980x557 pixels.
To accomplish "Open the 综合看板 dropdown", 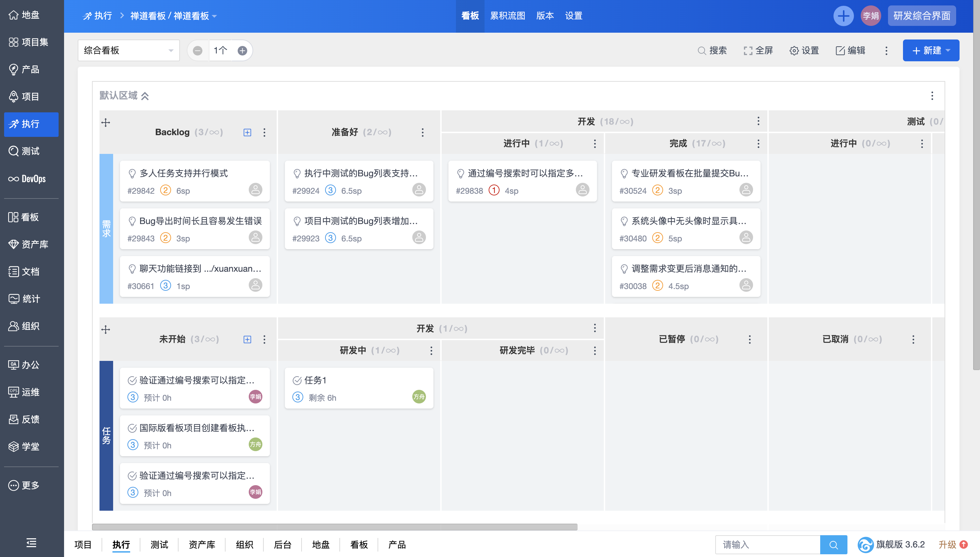I will click(128, 50).
